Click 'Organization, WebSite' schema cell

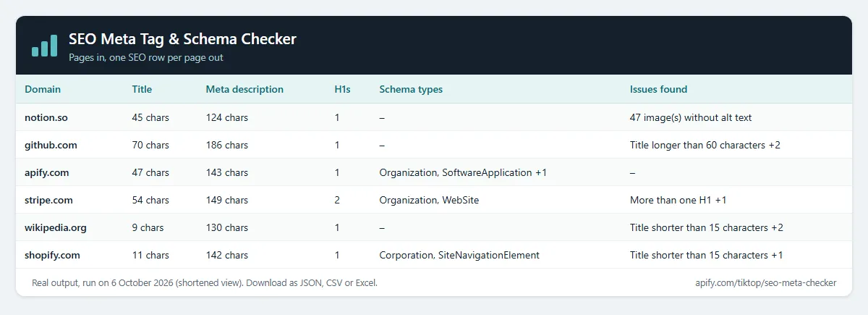pos(429,200)
